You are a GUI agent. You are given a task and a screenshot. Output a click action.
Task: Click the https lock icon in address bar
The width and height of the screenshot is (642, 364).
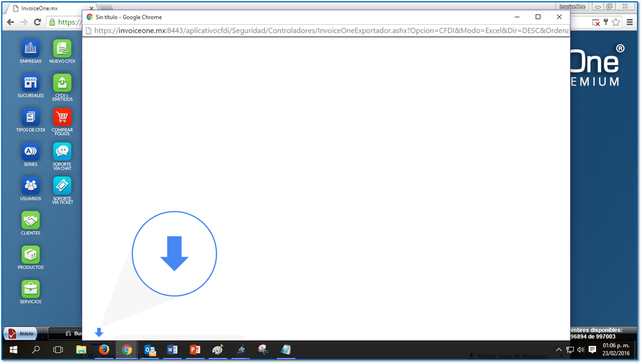click(x=52, y=22)
